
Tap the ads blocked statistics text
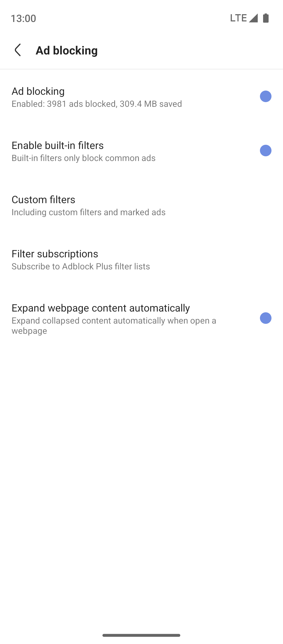(x=97, y=104)
